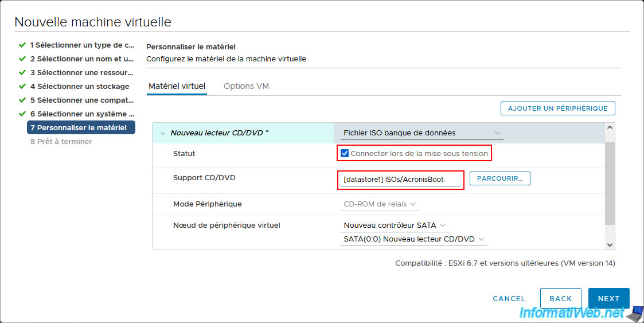Viewport: 644px width, 323px height.
Task: Click green checkmark beside step 4 stockage
Action: pyautogui.click(x=22, y=86)
